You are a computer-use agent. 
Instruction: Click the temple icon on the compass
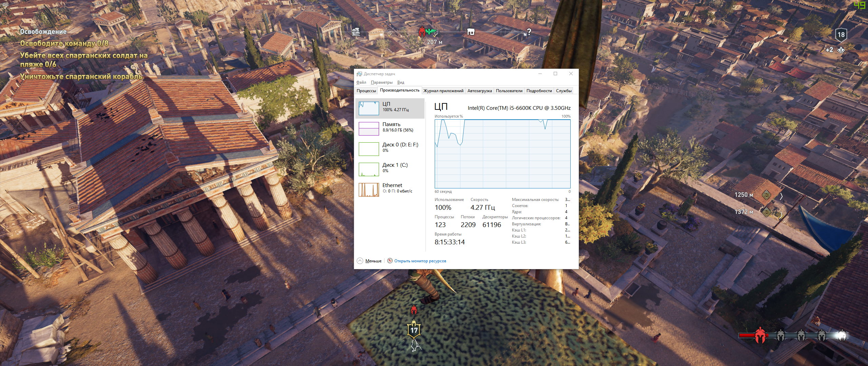355,32
